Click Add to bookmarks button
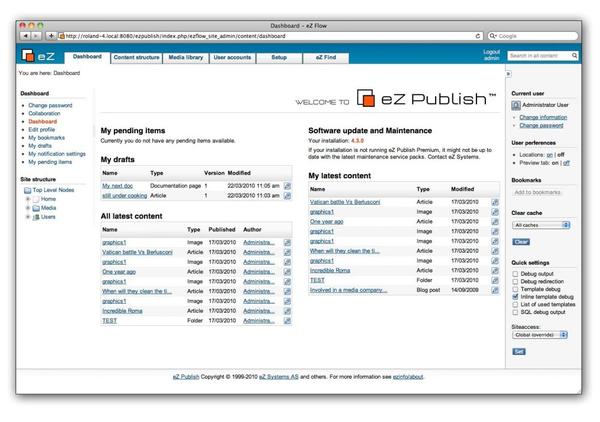This screenshot has height=422, width=600. pos(537,192)
